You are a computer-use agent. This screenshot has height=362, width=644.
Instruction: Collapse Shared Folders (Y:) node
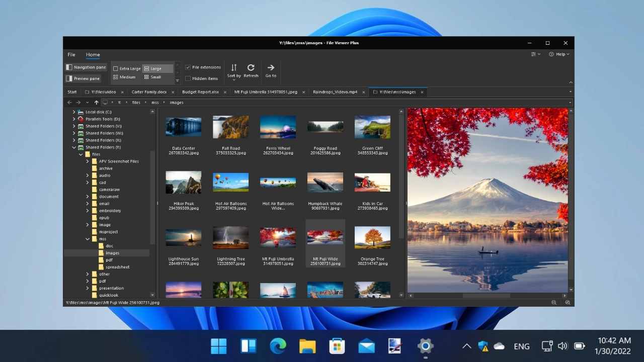point(74,147)
